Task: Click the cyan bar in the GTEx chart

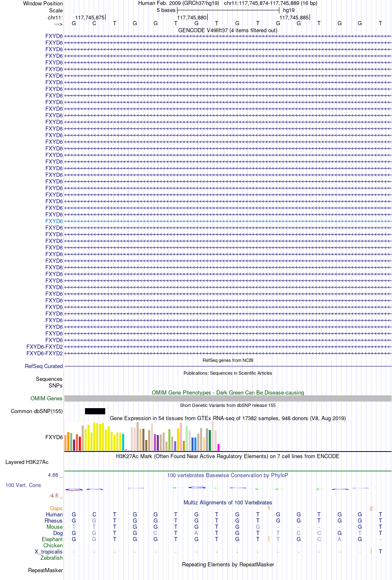Action: (123, 442)
